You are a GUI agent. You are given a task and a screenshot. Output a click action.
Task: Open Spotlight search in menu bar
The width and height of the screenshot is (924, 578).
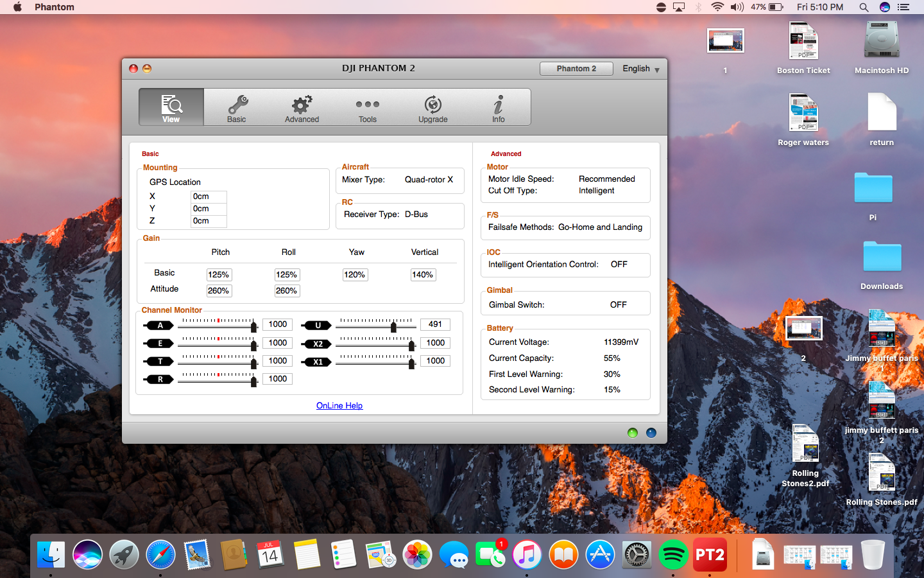pyautogui.click(x=864, y=7)
